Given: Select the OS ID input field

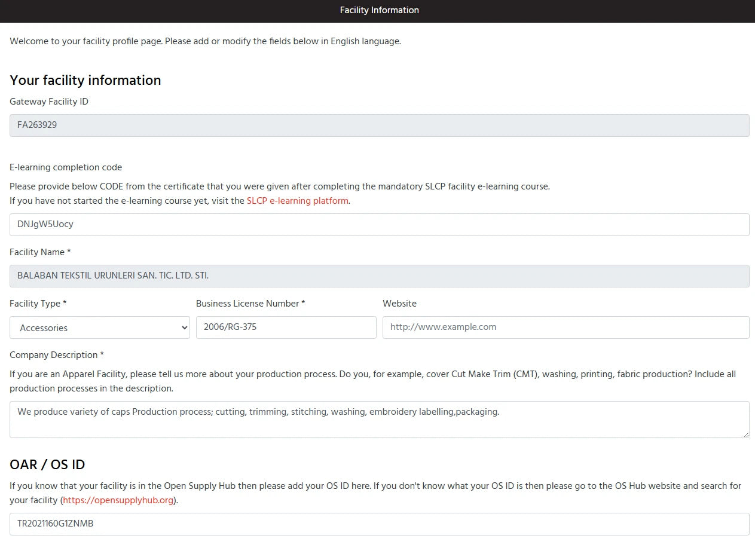Looking at the screenshot, I should (379, 524).
